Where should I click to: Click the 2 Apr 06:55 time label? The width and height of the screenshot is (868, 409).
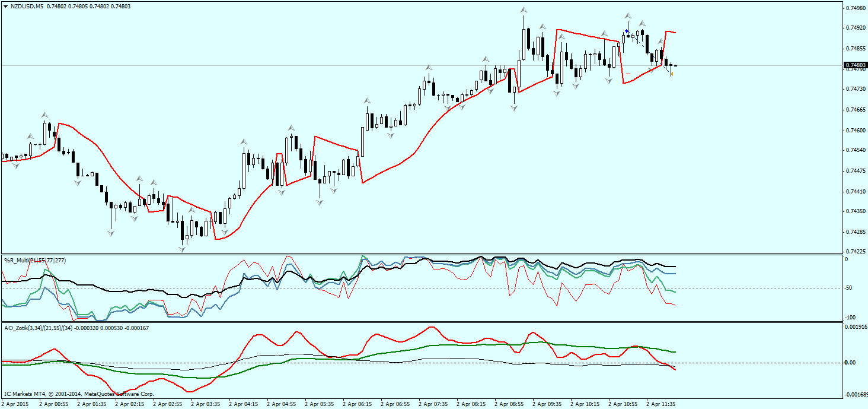(x=395, y=404)
